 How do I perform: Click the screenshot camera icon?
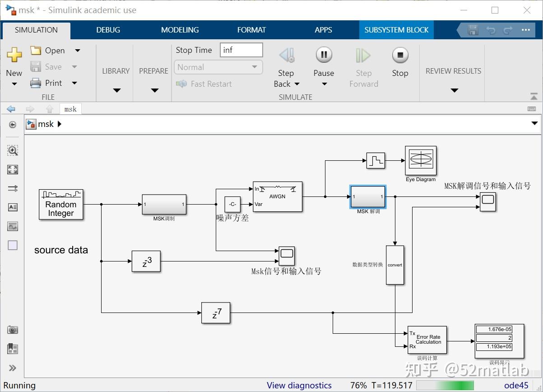pos(13,330)
